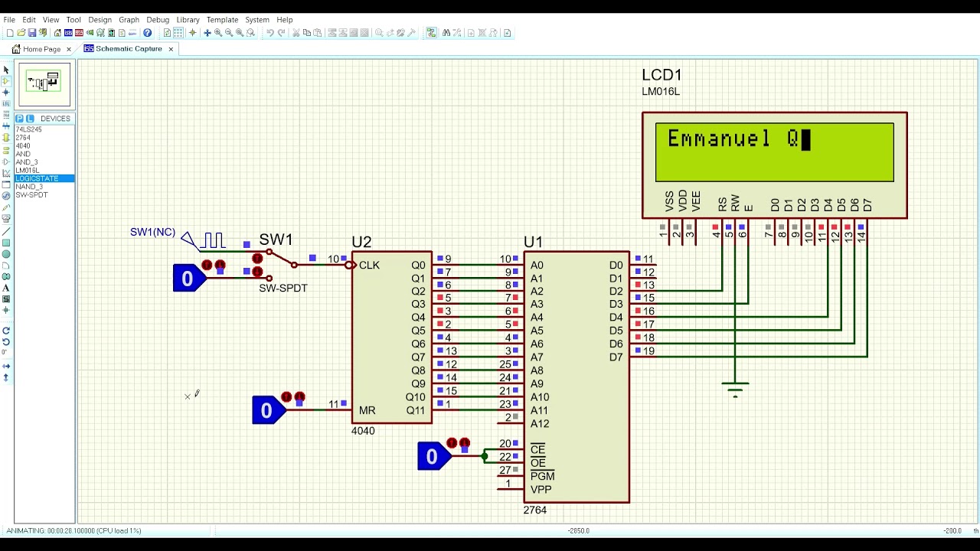The image size is (980, 551).
Task: Open the System menu
Action: 257,20
